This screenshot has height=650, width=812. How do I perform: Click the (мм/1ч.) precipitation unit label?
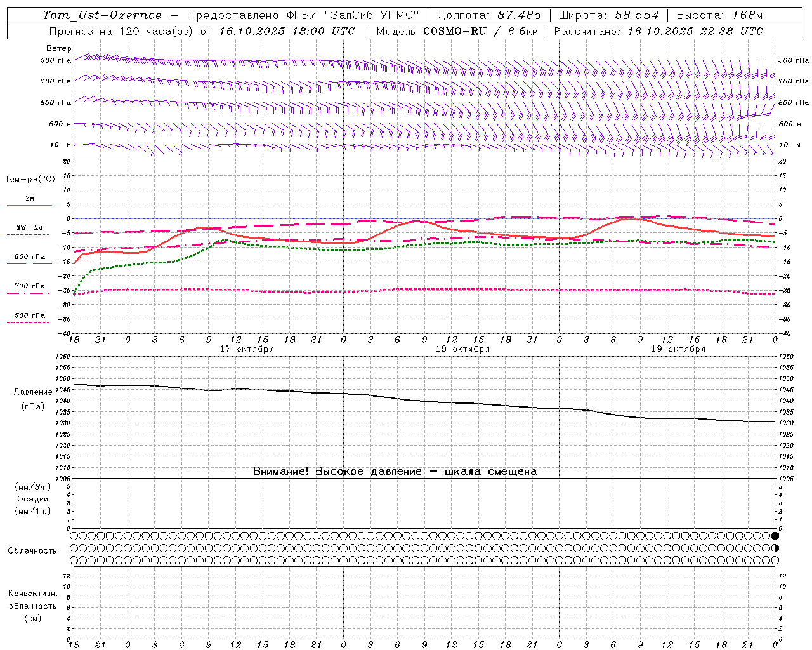point(32,511)
